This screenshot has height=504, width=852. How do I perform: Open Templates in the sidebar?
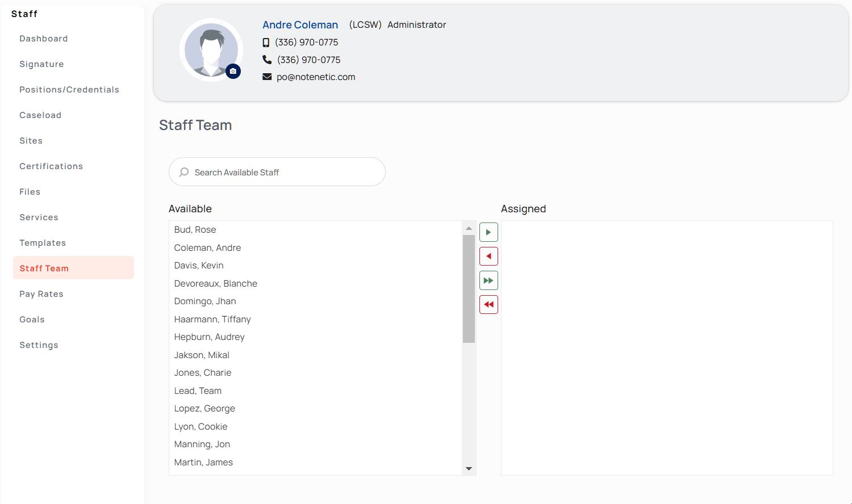[x=43, y=243]
